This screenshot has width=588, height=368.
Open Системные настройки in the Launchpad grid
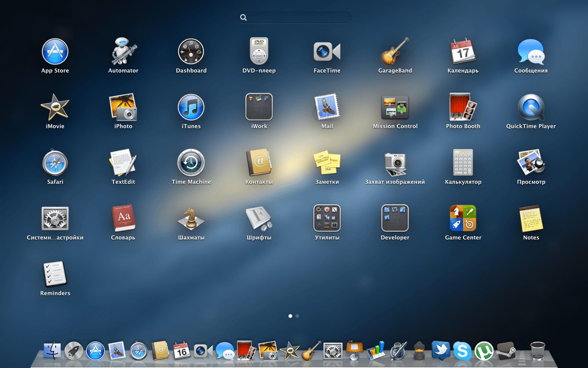[x=55, y=218]
